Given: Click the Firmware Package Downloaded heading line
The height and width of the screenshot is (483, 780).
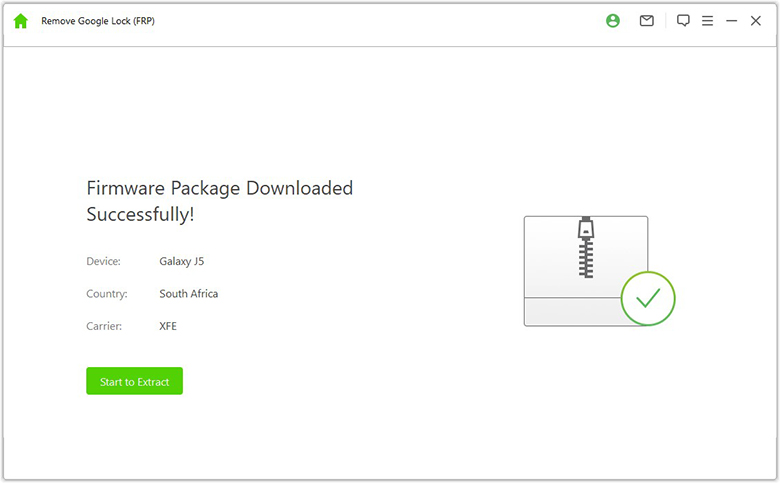Looking at the screenshot, I should click(x=219, y=188).
